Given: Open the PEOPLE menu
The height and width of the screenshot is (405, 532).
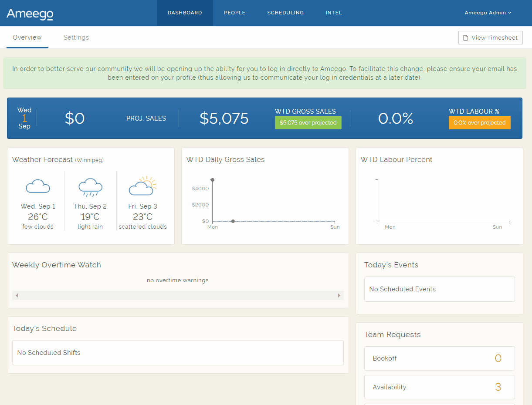Looking at the screenshot, I should (234, 13).
